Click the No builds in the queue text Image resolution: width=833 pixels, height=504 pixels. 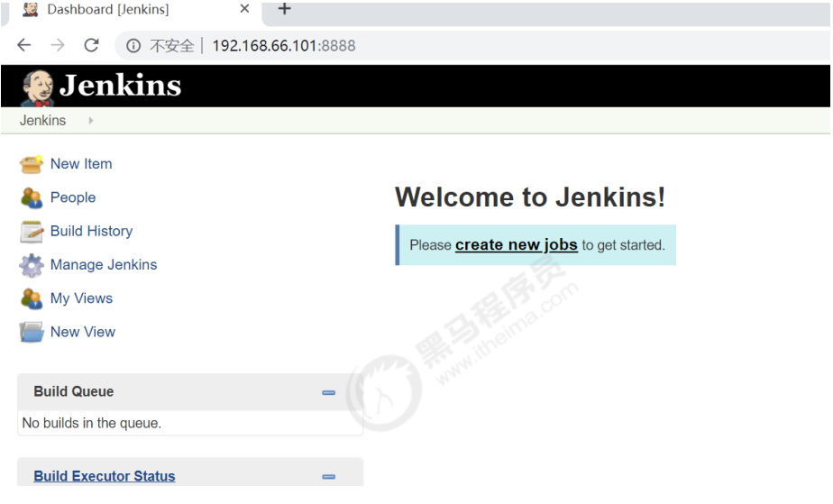[92, 423]
